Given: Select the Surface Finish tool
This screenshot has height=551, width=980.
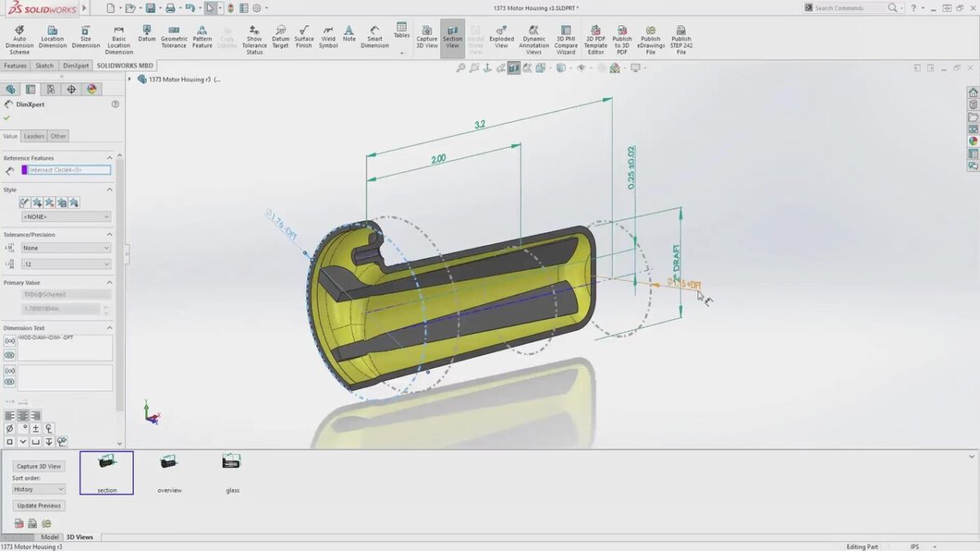Looking at the screenshot, I should (304, 37).
